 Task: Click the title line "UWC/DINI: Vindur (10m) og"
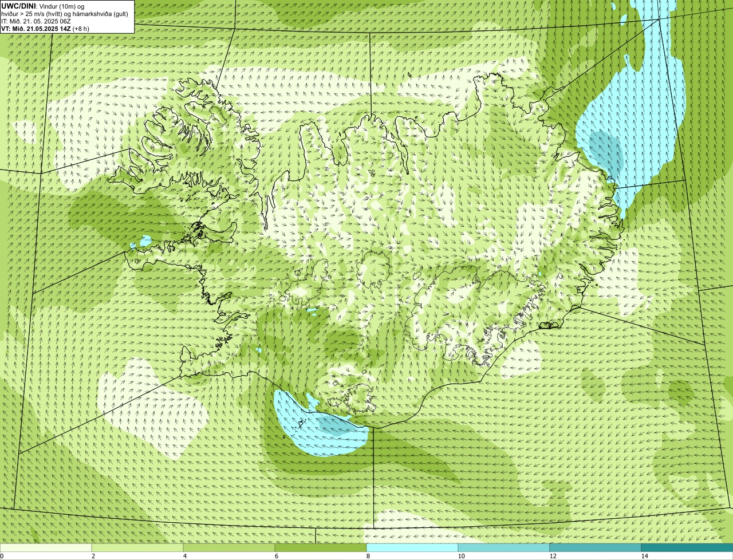42,6
